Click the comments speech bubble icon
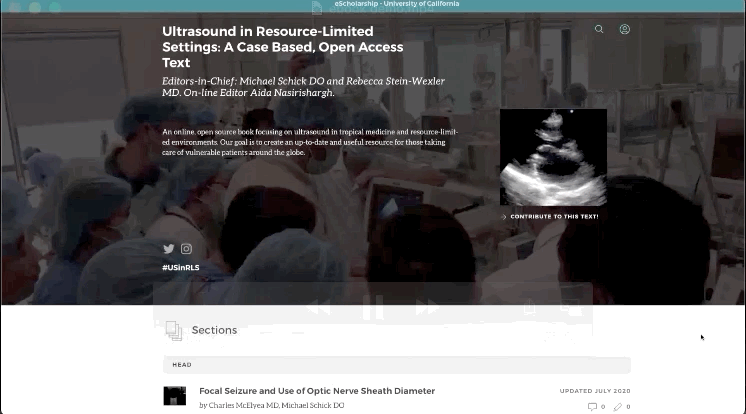746x414 pixels. [592, 407]
